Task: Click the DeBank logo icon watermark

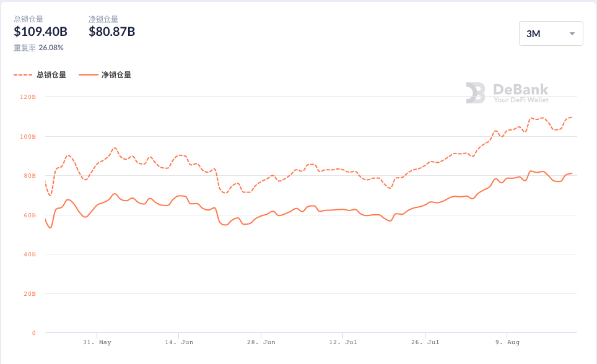Action: pyautogui.click(x=476, y=93)
